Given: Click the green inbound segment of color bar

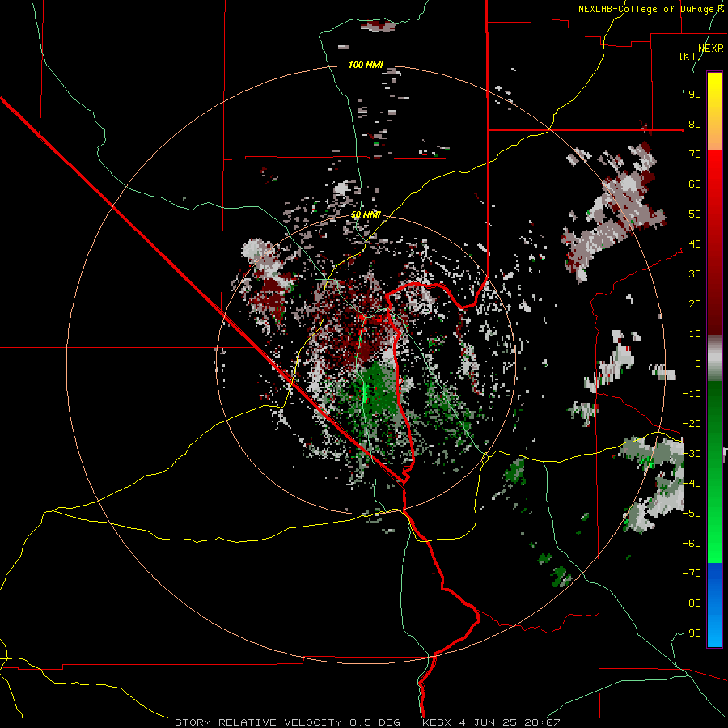Looking at the screenshot, I should pos(714,472).
